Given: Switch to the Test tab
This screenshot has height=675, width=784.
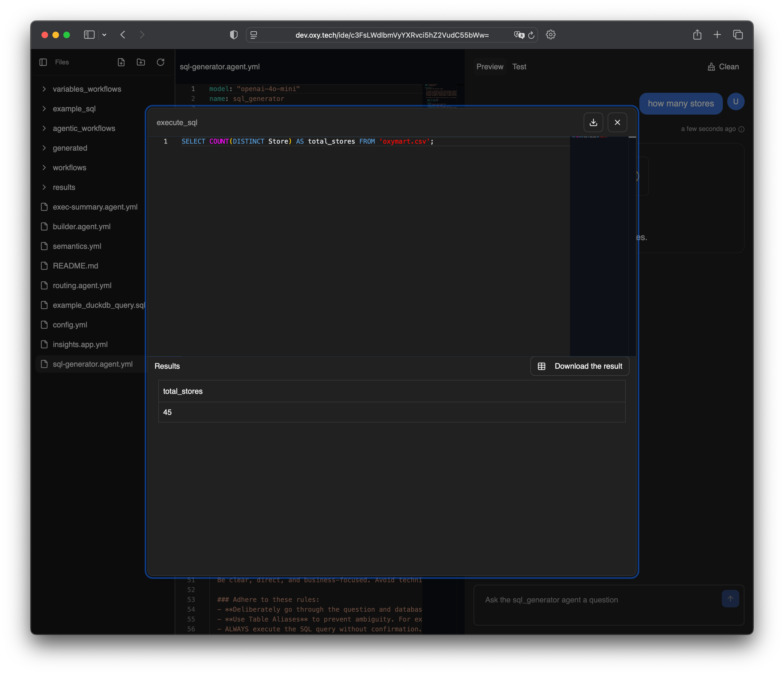Looking at the screenshot, I should tap(519, 67).
